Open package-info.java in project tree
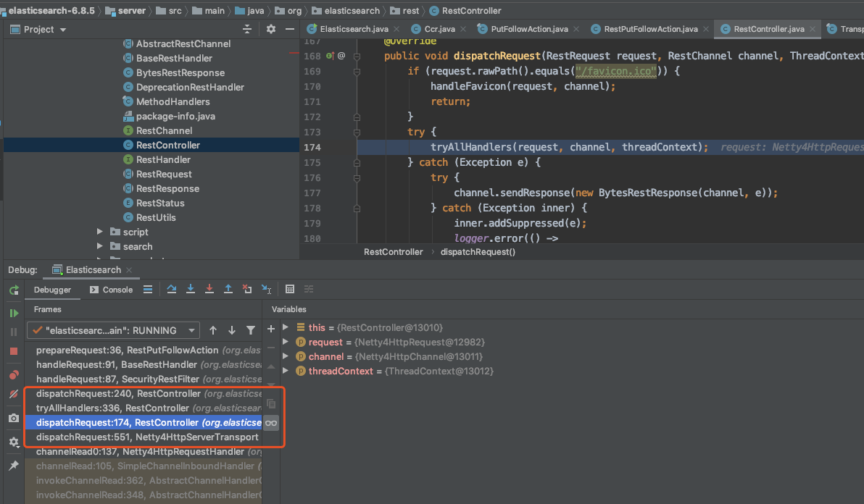The width and height of the screenshot is (864, 504). click(x=175, y=116)
